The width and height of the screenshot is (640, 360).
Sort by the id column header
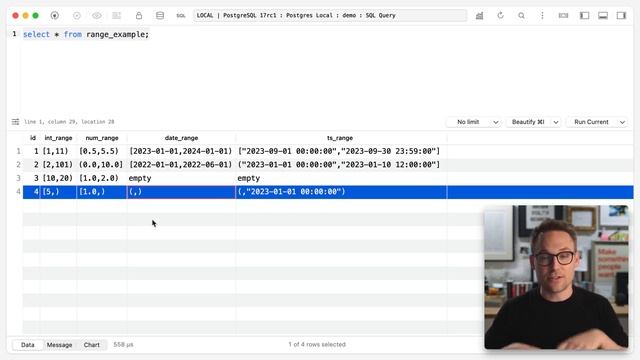[x=33, y=138]
